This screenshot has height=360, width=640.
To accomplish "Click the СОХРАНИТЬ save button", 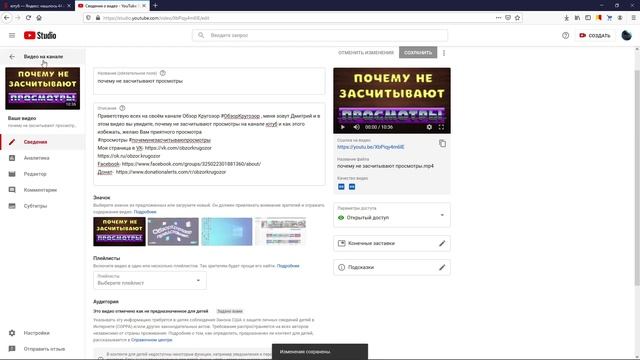I will click(418, 53).
